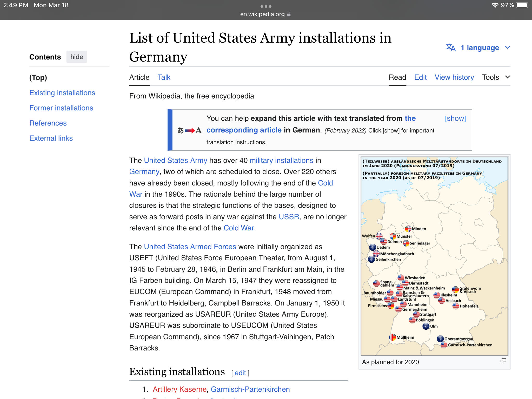
Task: Tap the en.wikipedia.org address field
Action: point(262,14)
